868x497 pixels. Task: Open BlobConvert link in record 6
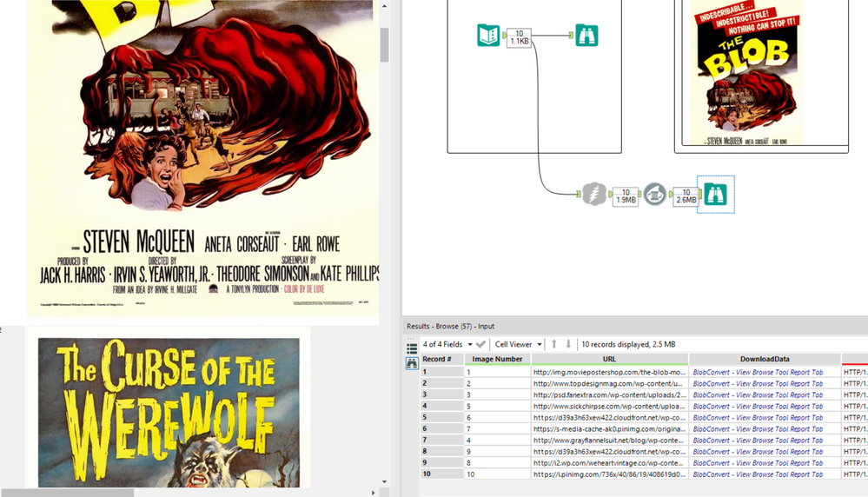click(x=758, y=429)
